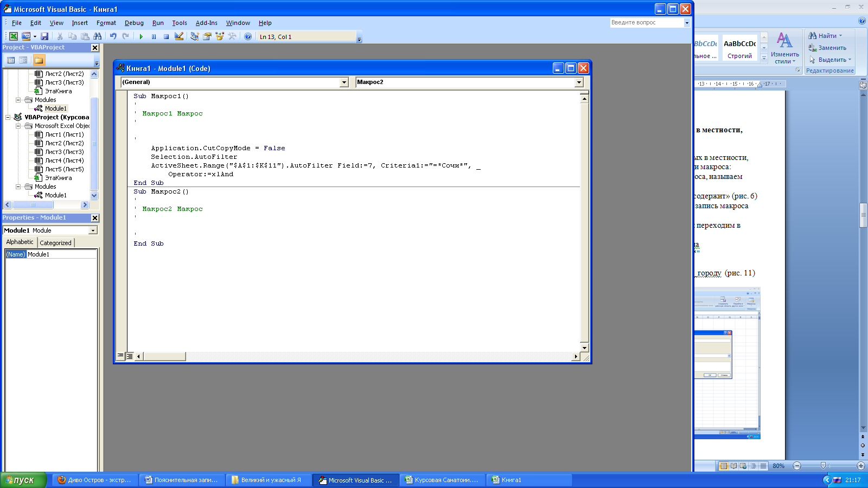Click the Insert UserForm toolbar icon
The height and width of the screenshot is (488, 868).
25,36
